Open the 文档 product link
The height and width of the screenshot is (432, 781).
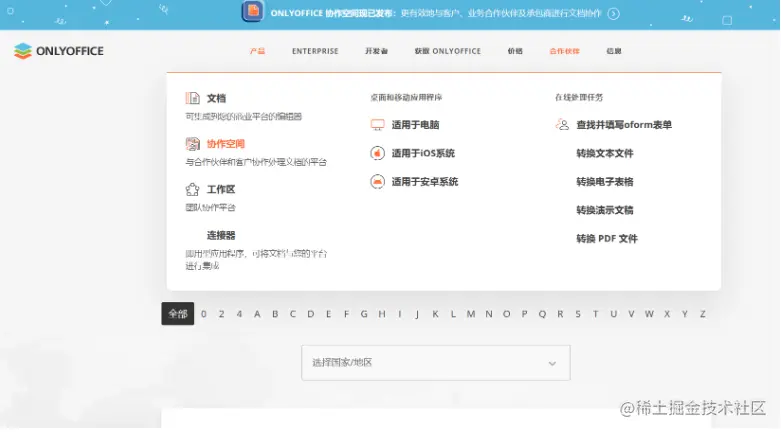pyautogui.click(x=217, y=98)
